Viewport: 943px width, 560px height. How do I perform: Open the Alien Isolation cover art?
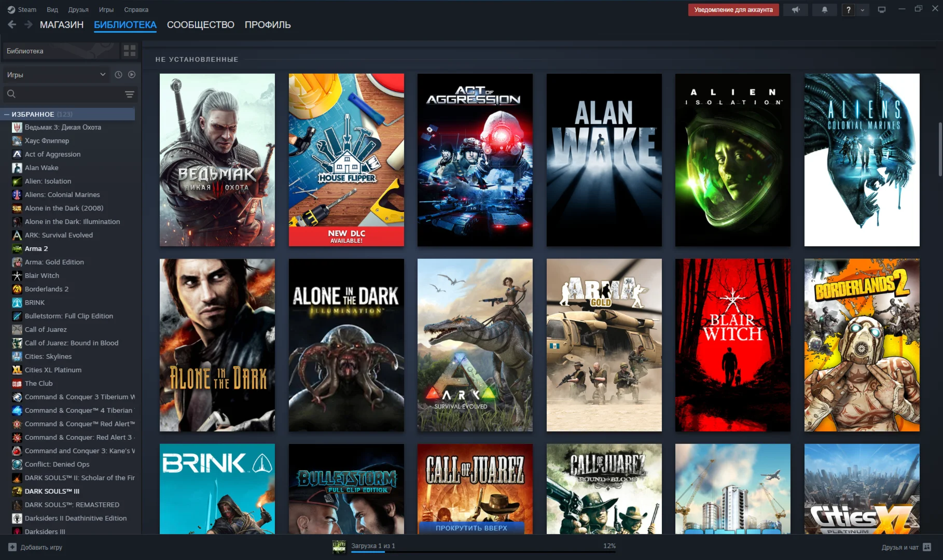point(733,160)
